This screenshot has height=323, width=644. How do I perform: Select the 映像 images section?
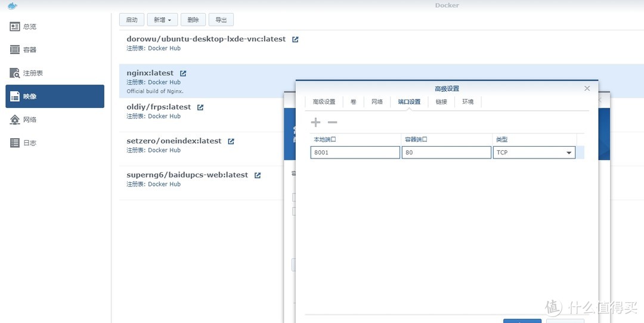pos(55,97)
